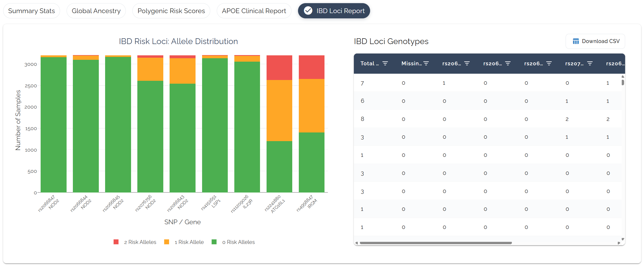Click the 3000 y-axis tick label

[x=30, y=65]
